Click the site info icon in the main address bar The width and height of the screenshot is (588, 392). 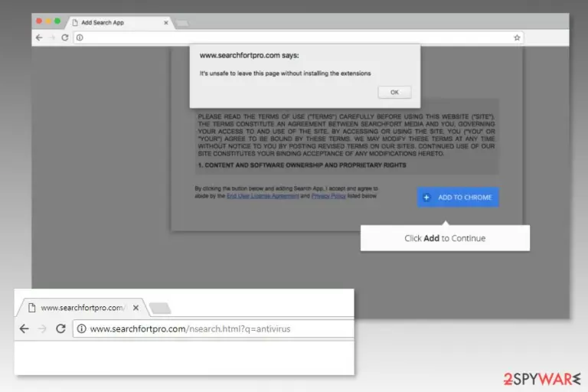(80, 38)
